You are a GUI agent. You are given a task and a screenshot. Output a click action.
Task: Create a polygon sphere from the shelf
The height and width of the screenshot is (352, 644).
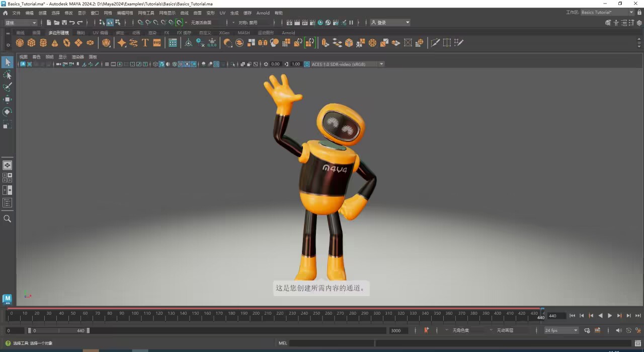click(20, 43)
